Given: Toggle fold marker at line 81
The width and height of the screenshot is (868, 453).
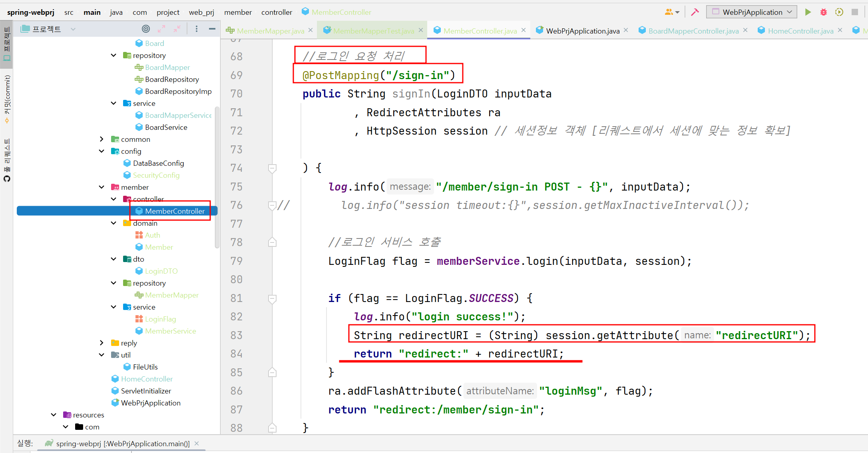Looking at the screenshot, I should pos(272,298).
